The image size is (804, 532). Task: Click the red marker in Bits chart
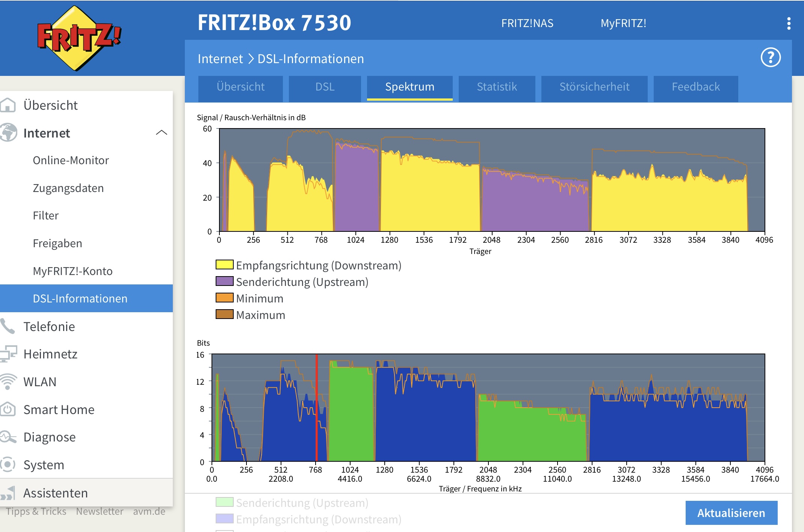point(317,408)
